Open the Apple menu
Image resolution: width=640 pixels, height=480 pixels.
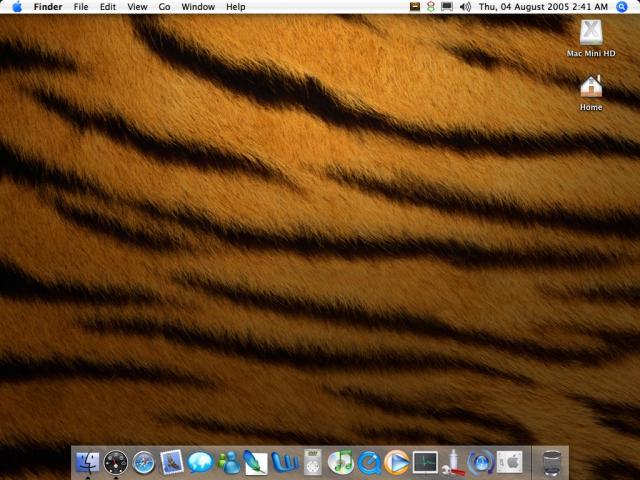[17, 7]
